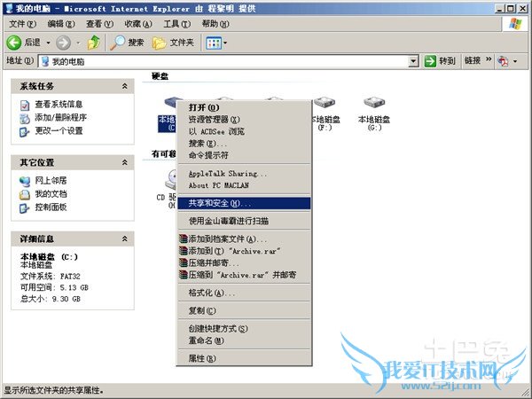Viewport: 532px width, 399px height.
Task: Open the PDF toolbar dropdown arrow
Action: point(515,61)
